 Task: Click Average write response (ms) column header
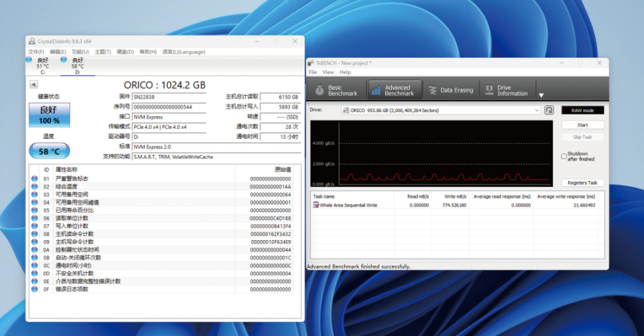click(x=566, y=197)
